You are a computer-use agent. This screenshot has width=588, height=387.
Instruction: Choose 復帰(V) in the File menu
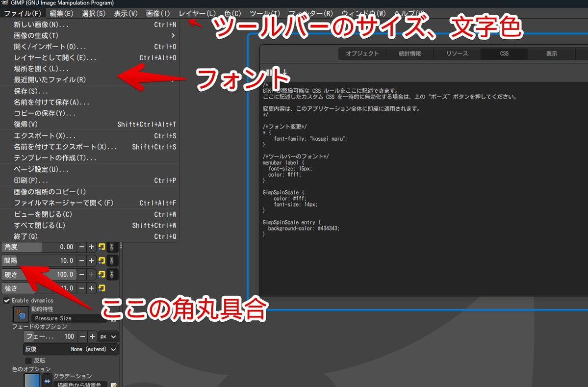coord(90,124)
